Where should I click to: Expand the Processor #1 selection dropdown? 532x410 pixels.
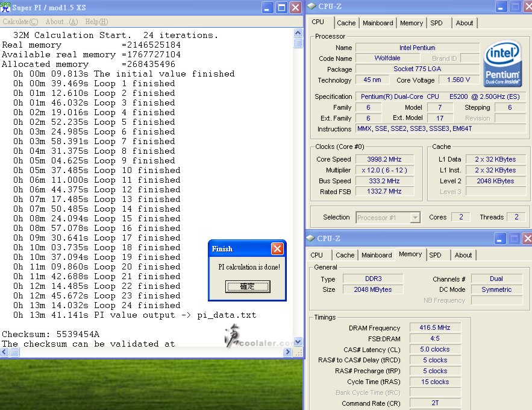[415, 218]
